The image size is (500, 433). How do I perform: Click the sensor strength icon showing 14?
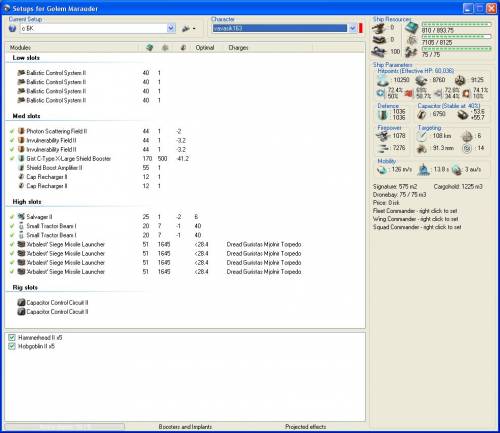[467, 148]
